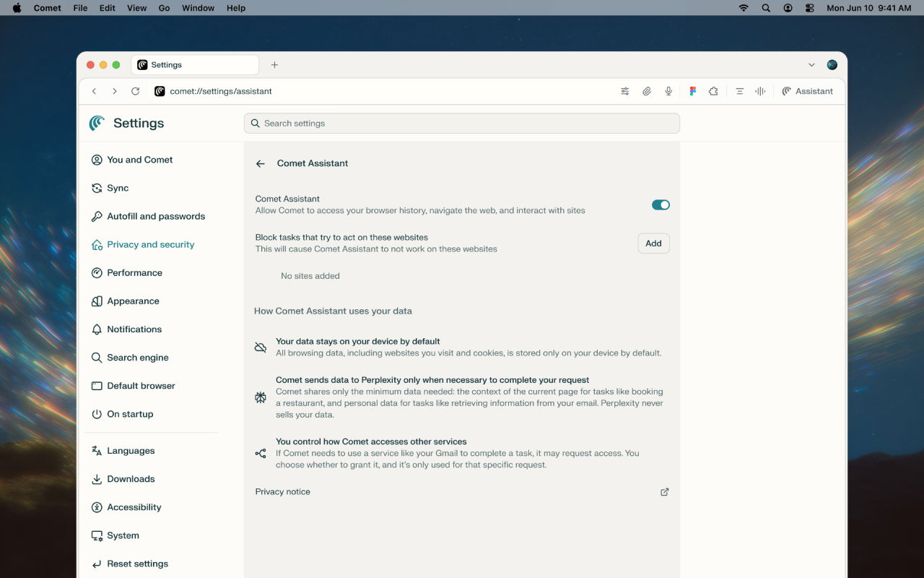The image size is (924, 578).
Task: Click the summarize lines icon in the toolbar
Action: tap(739, 91)
